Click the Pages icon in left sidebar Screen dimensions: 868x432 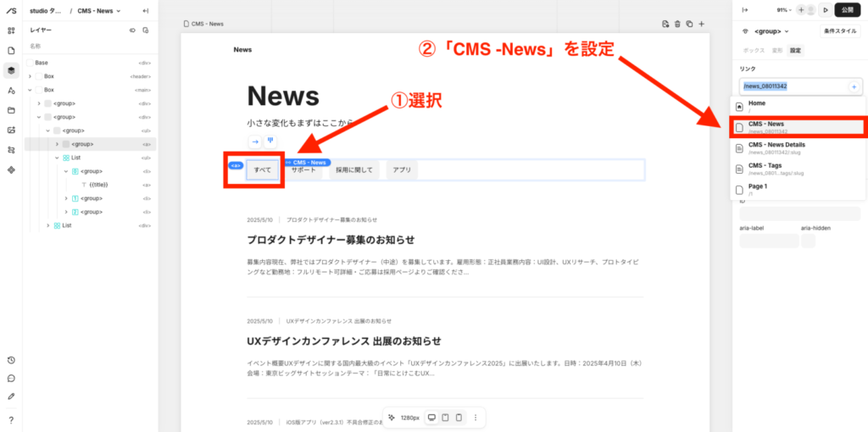11,50
